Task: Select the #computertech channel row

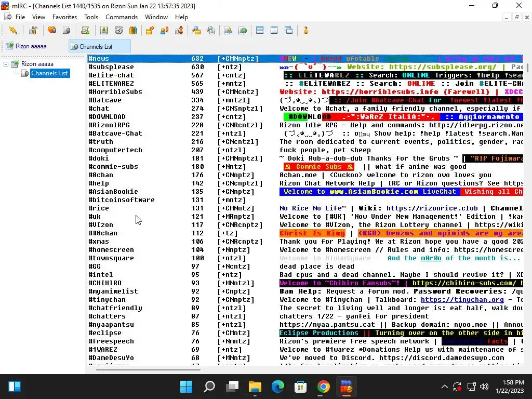Action: 305,150
